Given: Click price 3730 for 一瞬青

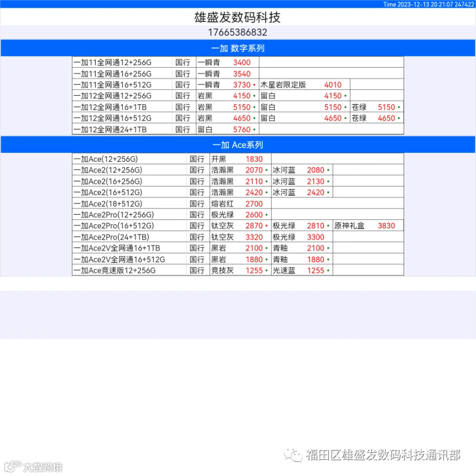Looking at the screenshot, I should tap(242, 85).
